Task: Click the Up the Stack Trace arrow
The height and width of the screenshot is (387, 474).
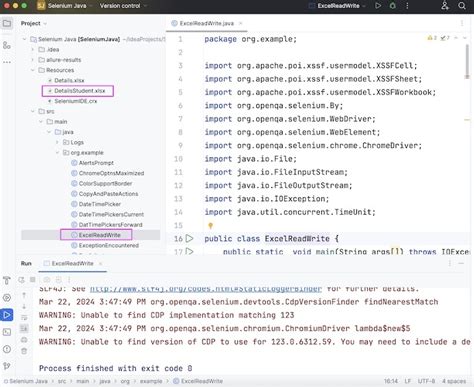Action: 24,295
